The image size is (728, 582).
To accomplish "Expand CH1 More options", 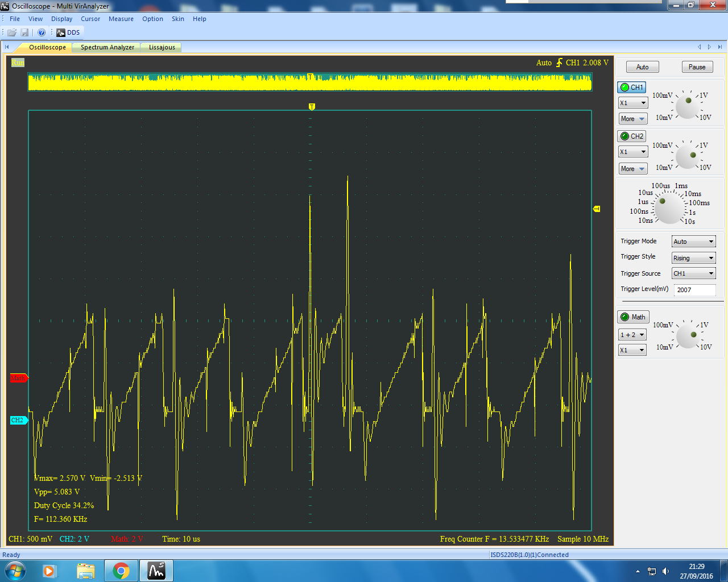I will click(633, 119).
